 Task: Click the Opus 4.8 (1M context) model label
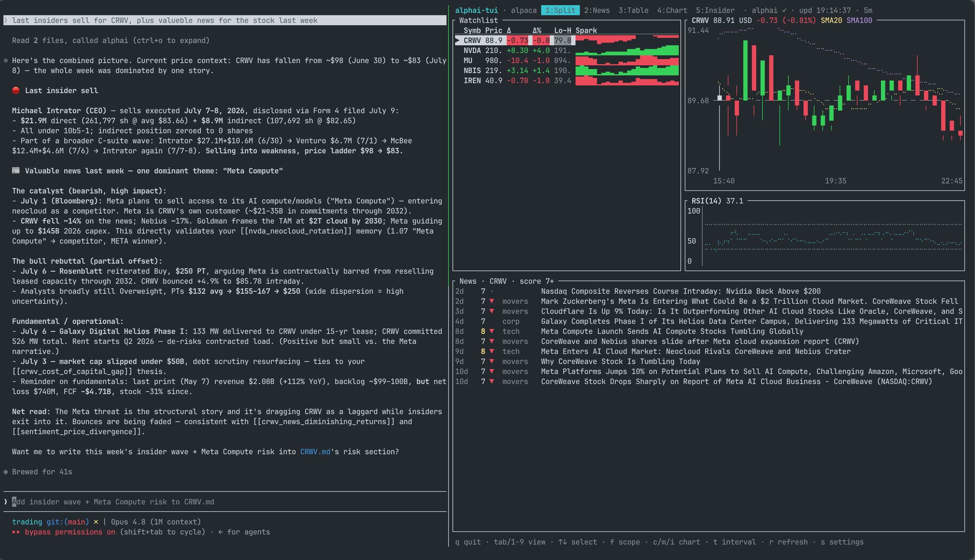(156, 522)
